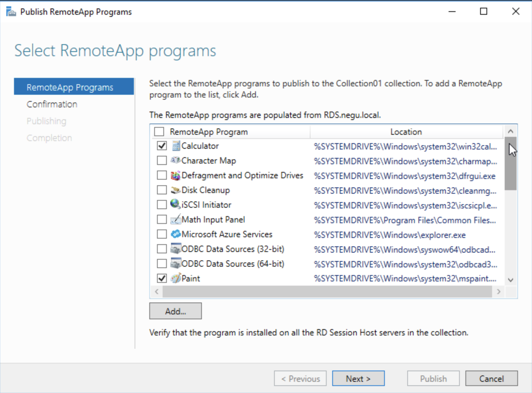Open the Confirmation step in sidebar
Screen dimensions: 532x393
tap(52, 104)
